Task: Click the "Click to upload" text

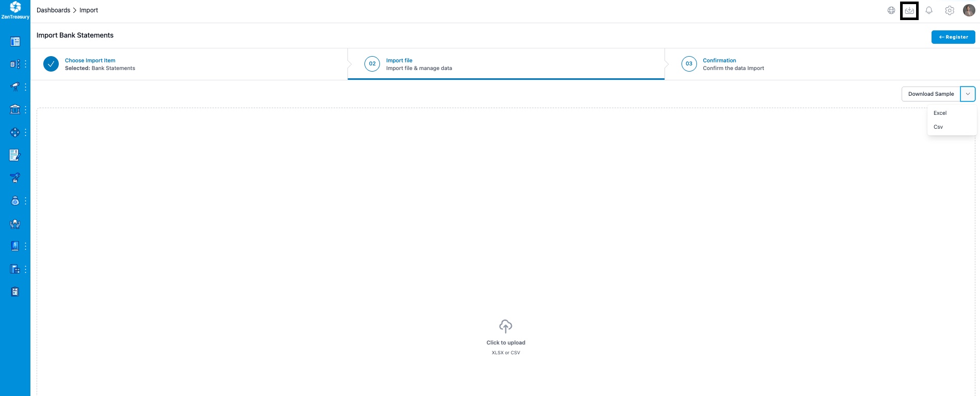Action: (x=506, y=342)
